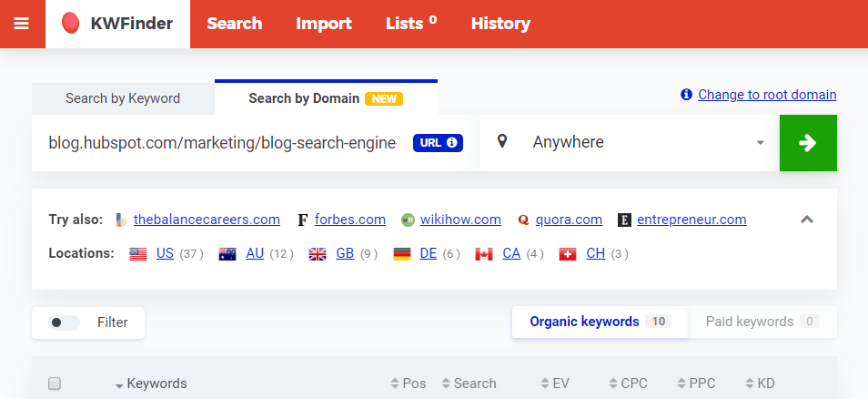868x399 pixels.
Task: Click the wikiHow favicon
Action: point(408,220)
